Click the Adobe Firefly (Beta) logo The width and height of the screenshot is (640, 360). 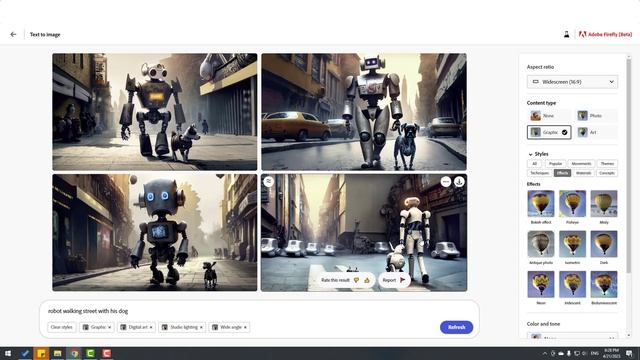(605, 34)
